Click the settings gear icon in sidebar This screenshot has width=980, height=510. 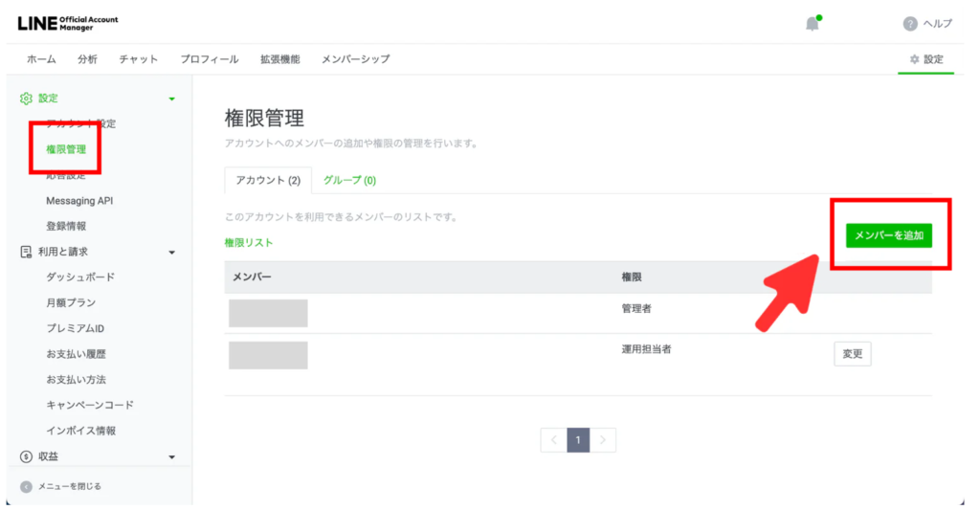click(26, 99)
